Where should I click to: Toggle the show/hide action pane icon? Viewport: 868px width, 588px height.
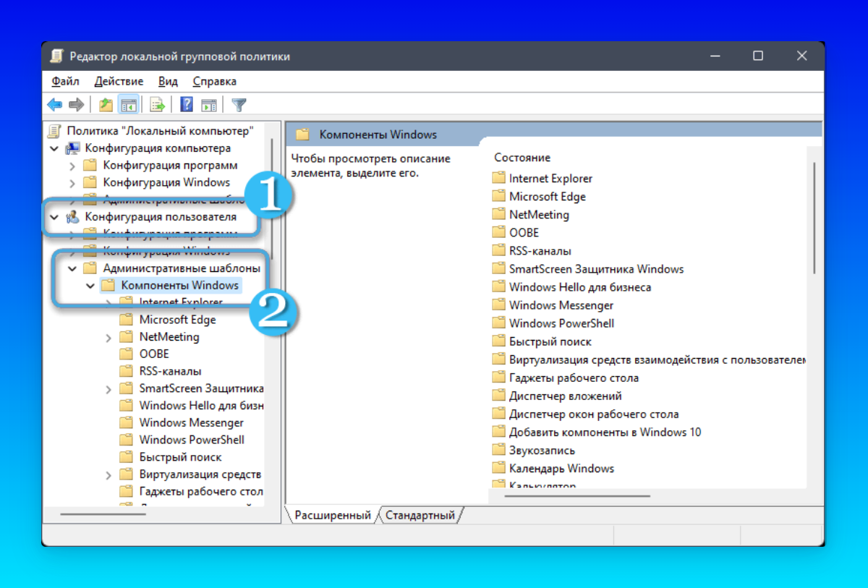coord(208,105)
